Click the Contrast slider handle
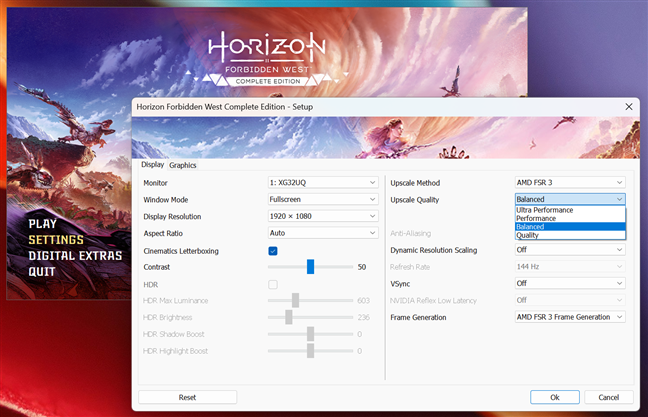This screenshot has width=648, height=417. coord(310,267)
